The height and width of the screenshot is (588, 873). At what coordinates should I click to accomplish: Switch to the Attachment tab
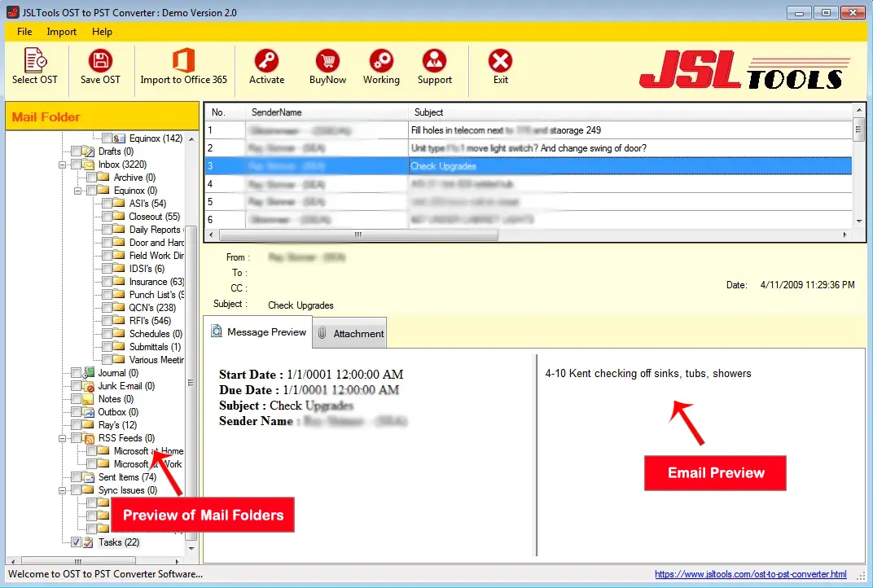pos(350,333)
